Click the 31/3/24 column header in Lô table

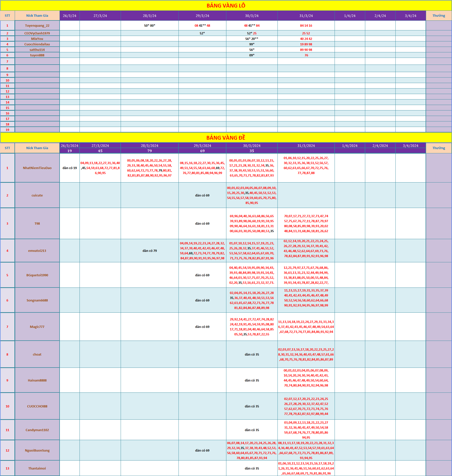[306, 15]
